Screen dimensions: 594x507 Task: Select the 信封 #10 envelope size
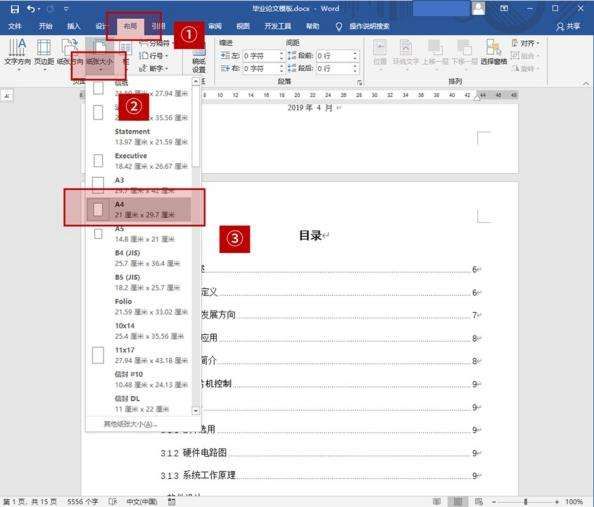click(139, 379)
